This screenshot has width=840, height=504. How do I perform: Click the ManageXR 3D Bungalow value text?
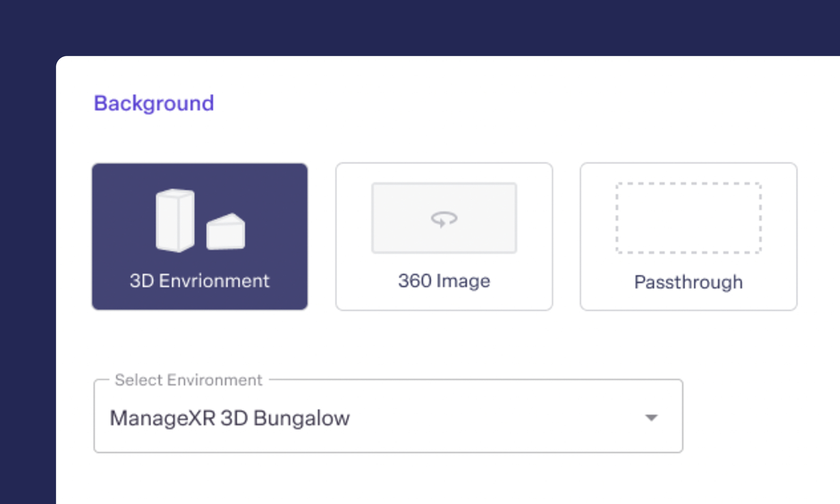click(230, 418)
